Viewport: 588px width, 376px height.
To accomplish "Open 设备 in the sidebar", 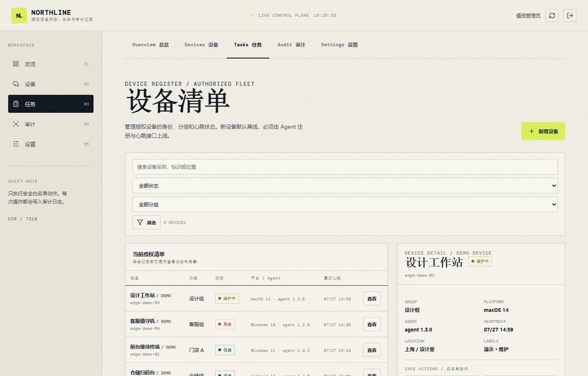I will [x=51, y=84].
